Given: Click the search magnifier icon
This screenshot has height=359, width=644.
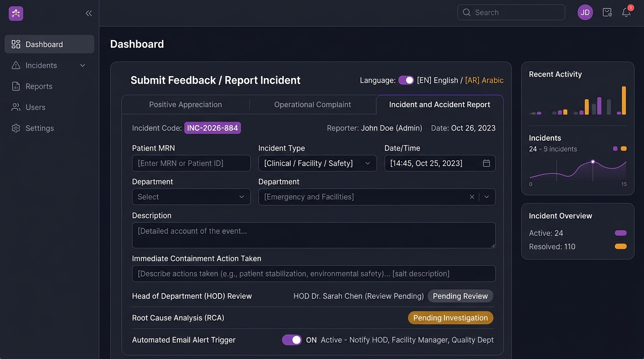Looking at the screenshot, I should tap(467, 13).
